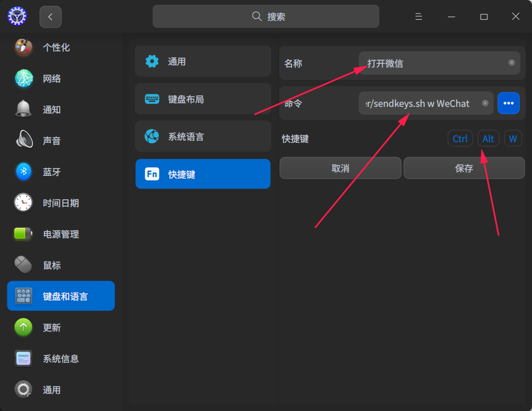Open the 网络 network settings
The width and height of the screenshot is (532, 411).
click(61, 79)
